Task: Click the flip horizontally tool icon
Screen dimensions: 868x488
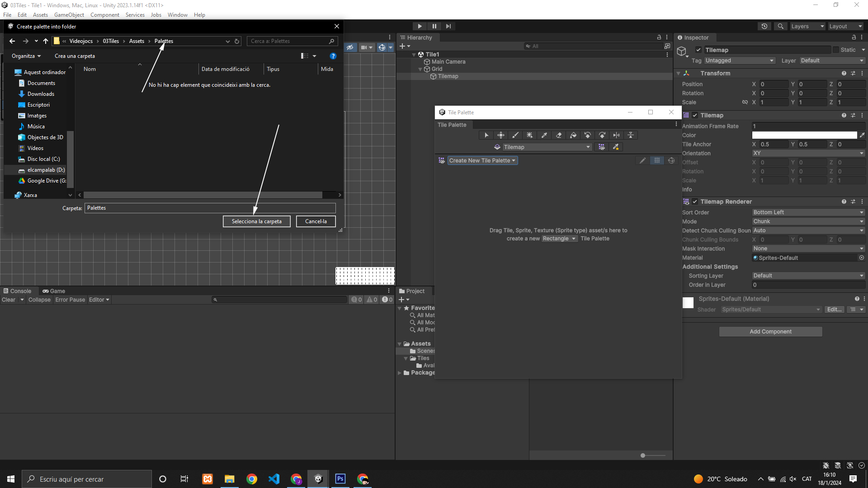Action: [x=616, y=135]
